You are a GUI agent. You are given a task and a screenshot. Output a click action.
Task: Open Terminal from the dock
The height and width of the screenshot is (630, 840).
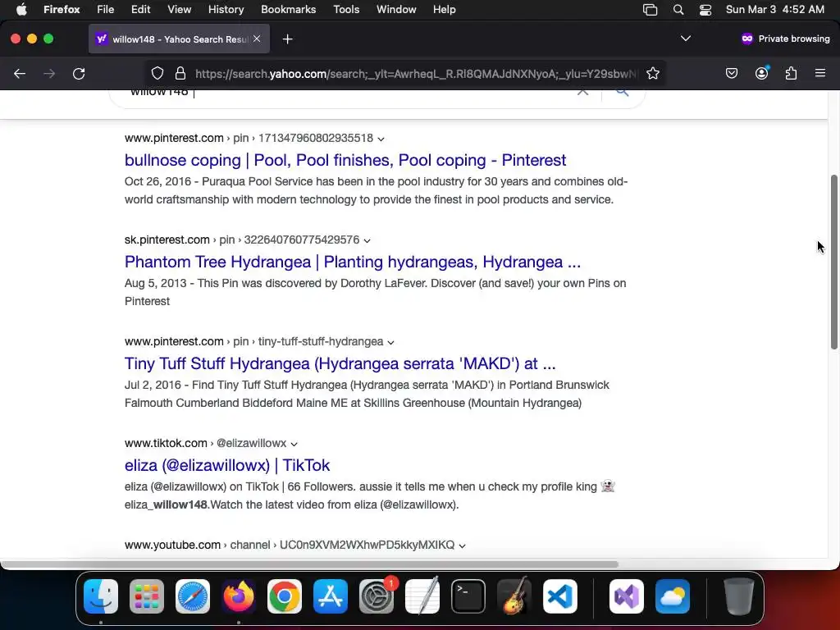(468, 596)
